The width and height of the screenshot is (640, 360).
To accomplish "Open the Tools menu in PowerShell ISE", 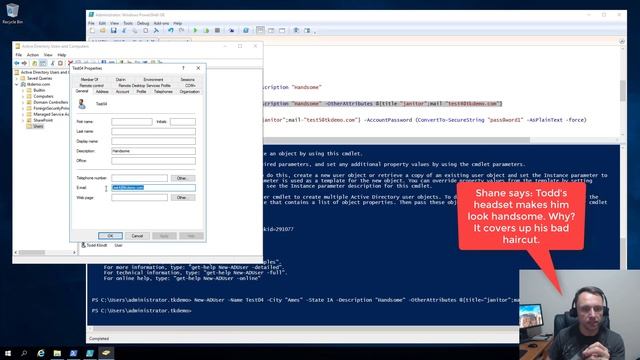I will coord(128,23).
